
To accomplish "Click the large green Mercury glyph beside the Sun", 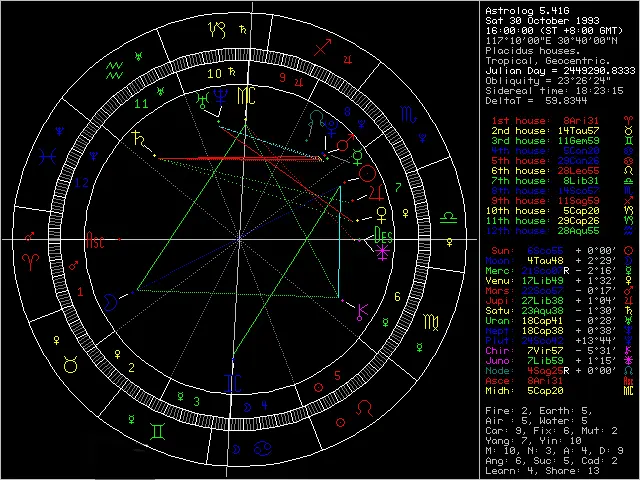I will tap(357, 158).
